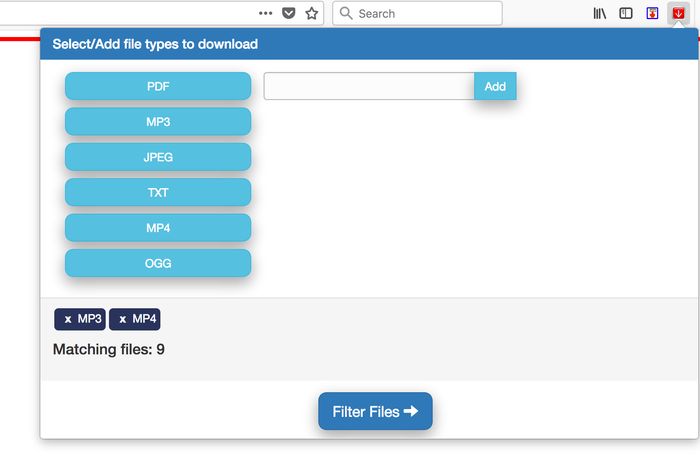Open the Library icon in toolbar
This screenshot has width=700, height=470.
click(600, 14)
